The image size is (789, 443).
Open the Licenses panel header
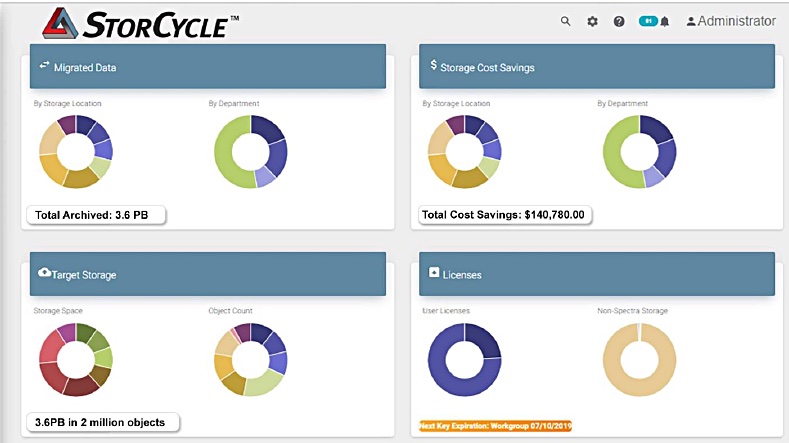point(597,274)
